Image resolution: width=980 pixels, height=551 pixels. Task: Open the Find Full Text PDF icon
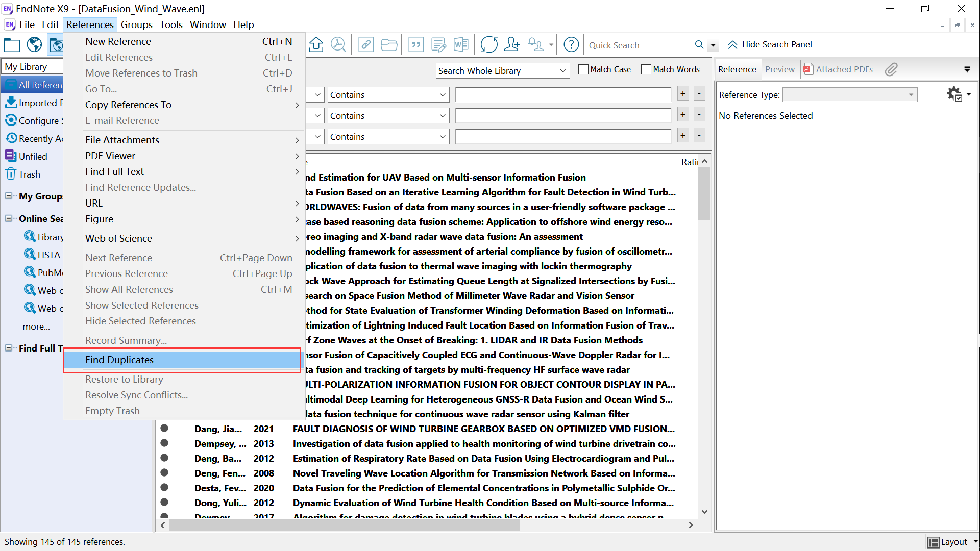(x=338, y=45)
